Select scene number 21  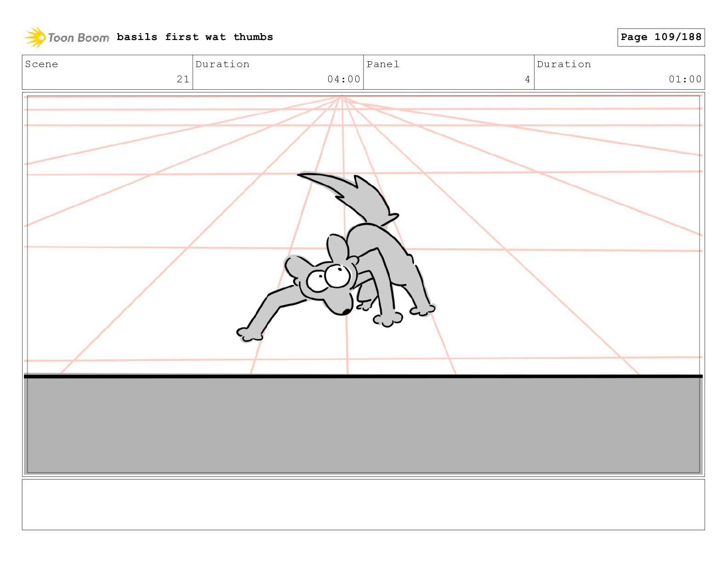(183, 79)
